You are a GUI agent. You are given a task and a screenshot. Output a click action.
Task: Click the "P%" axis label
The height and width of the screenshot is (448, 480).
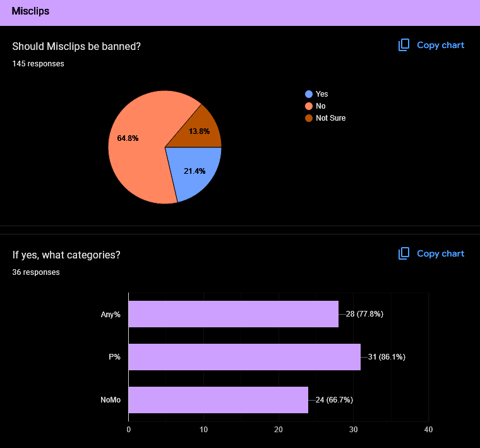114,357
